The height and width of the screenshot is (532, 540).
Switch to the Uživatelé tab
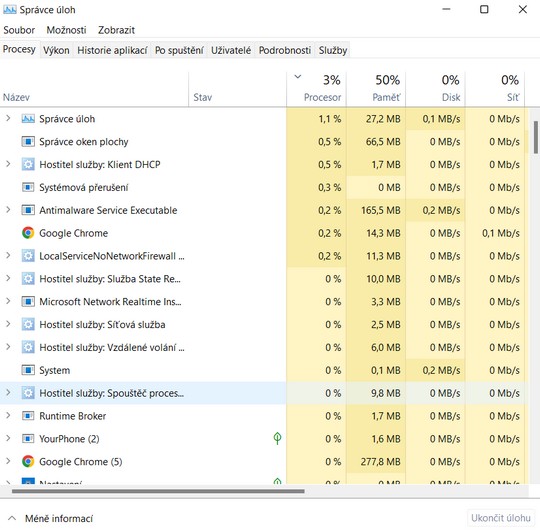231,51
